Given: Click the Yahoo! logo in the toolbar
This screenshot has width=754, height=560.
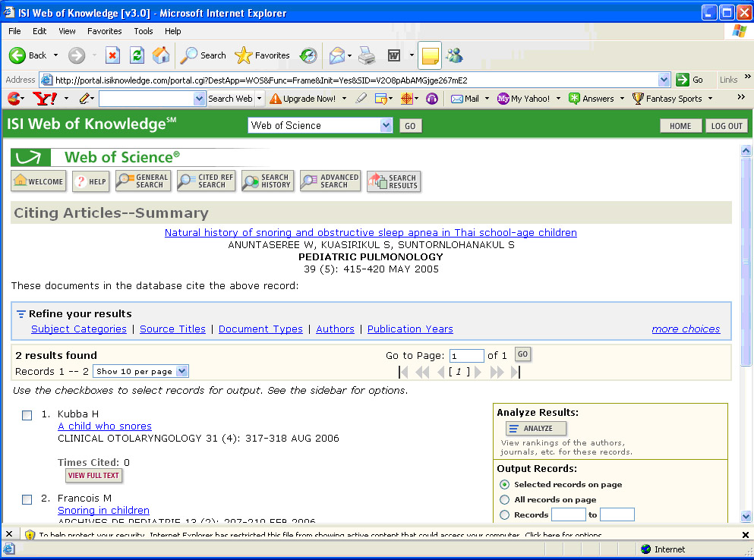Looking at the screenshot, I should tap(45, 99).
